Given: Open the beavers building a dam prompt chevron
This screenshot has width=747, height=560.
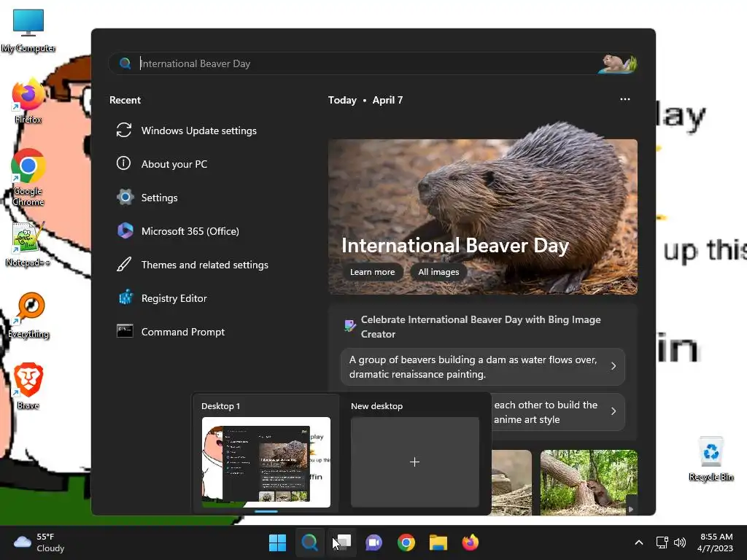Looking at the screenshot, I should point(614,366).
